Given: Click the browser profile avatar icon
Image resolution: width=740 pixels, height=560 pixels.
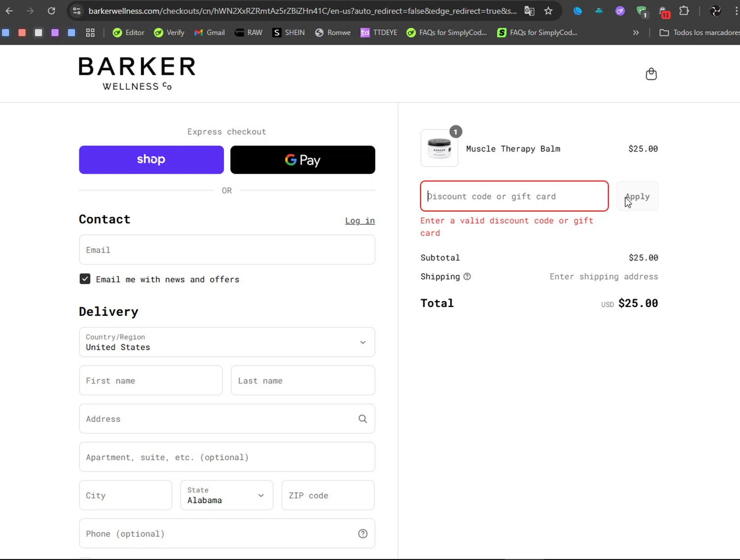Looking at the screenshot, I should pos(715,11).
